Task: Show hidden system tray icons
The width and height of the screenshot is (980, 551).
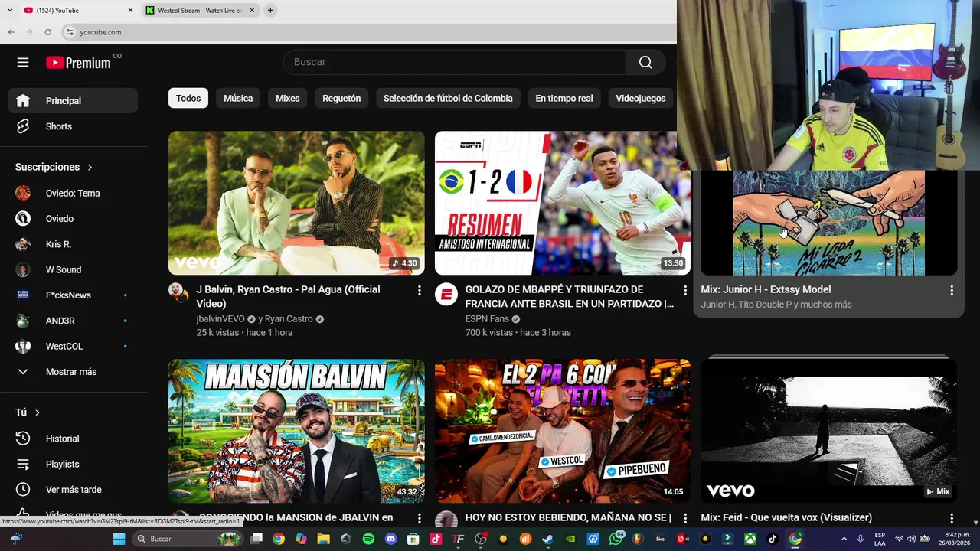Action: [x=844, y=539]
